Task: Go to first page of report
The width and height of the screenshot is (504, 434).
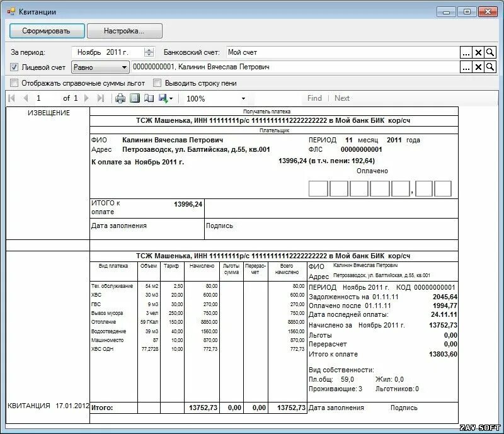Action: [x=11, y=98]
